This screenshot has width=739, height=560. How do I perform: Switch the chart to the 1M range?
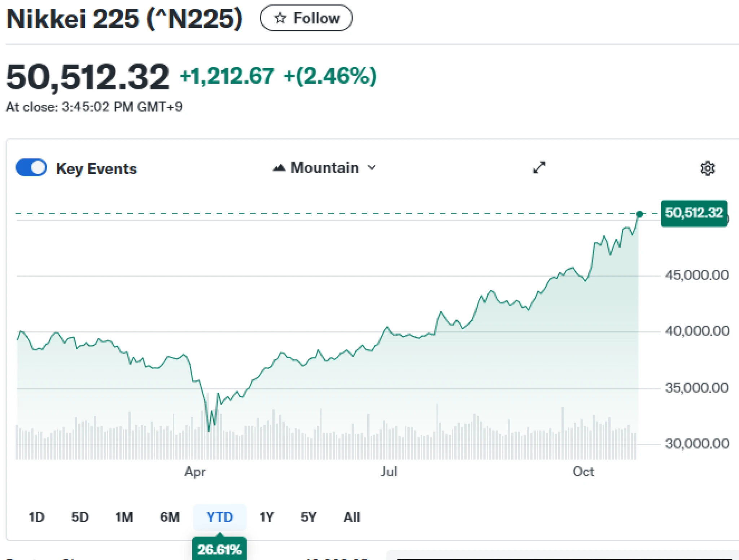124,517
